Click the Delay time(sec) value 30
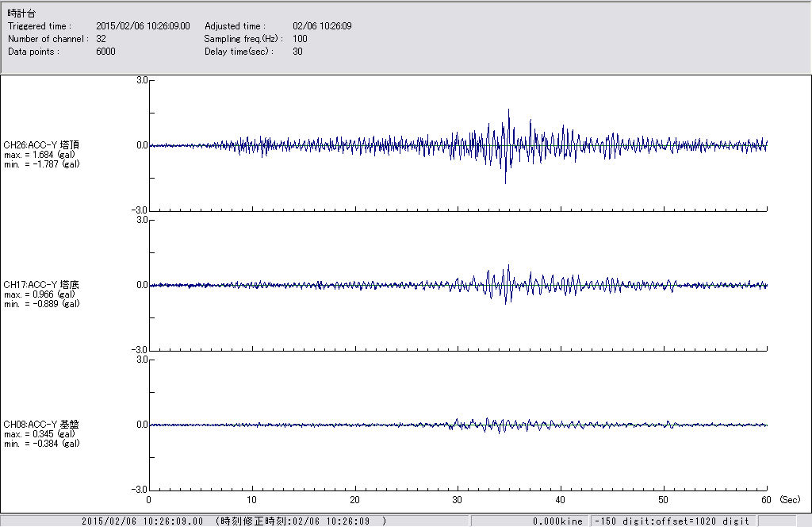 pyautogui.click(x=297, y=52)
